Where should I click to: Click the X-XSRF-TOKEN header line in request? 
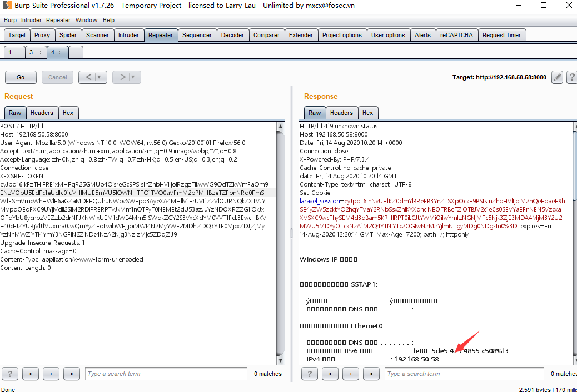[22, 176]
